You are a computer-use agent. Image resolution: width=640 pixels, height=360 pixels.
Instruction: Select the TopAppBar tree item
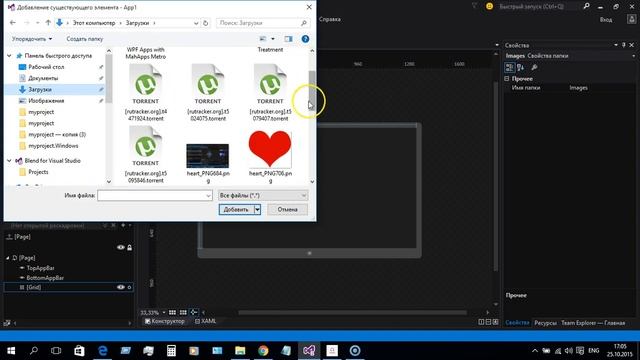40,268
